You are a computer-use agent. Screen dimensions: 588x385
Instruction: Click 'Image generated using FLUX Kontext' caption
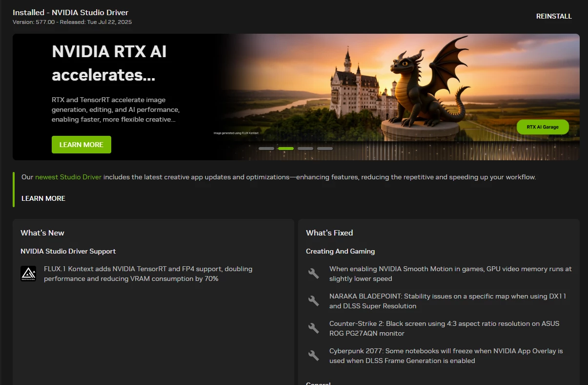236,133
